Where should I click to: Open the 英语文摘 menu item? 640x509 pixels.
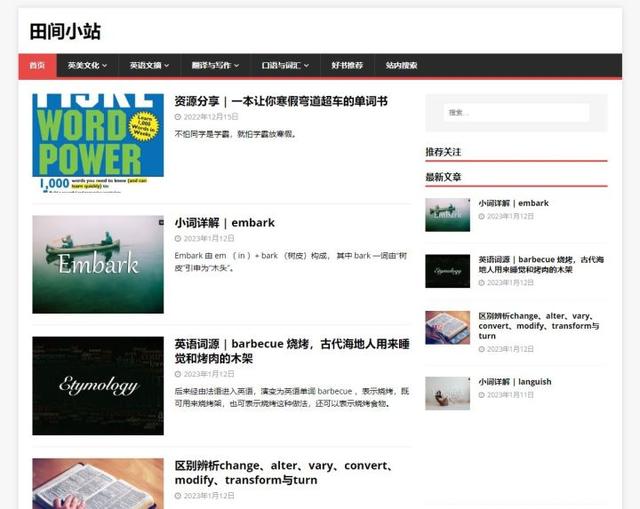[145, 65]
